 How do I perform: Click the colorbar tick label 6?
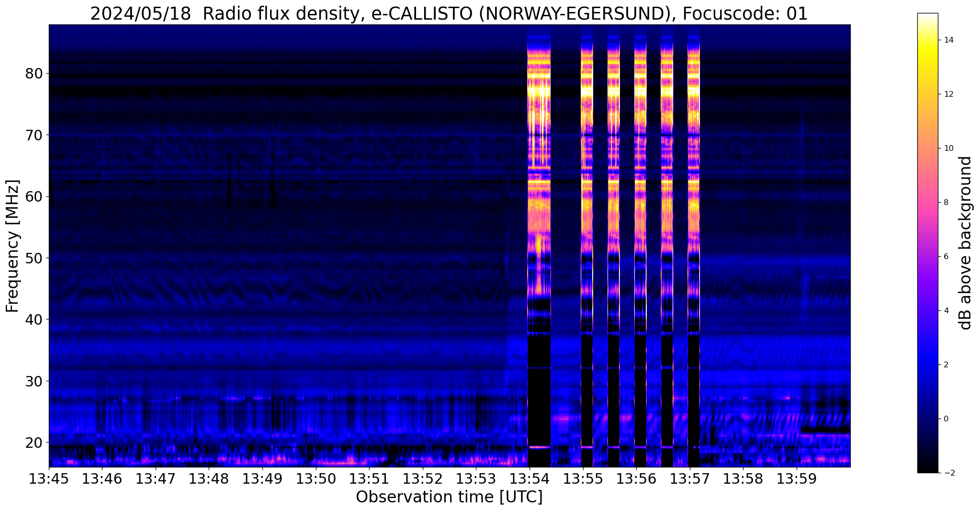(946, 257)
